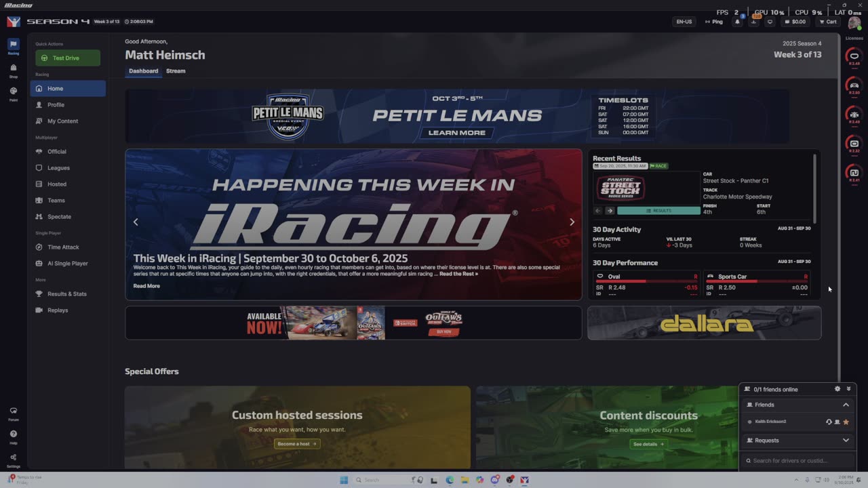
Task: Click the World of Outlaws Available Now banner
Action: tap(353, 323)
